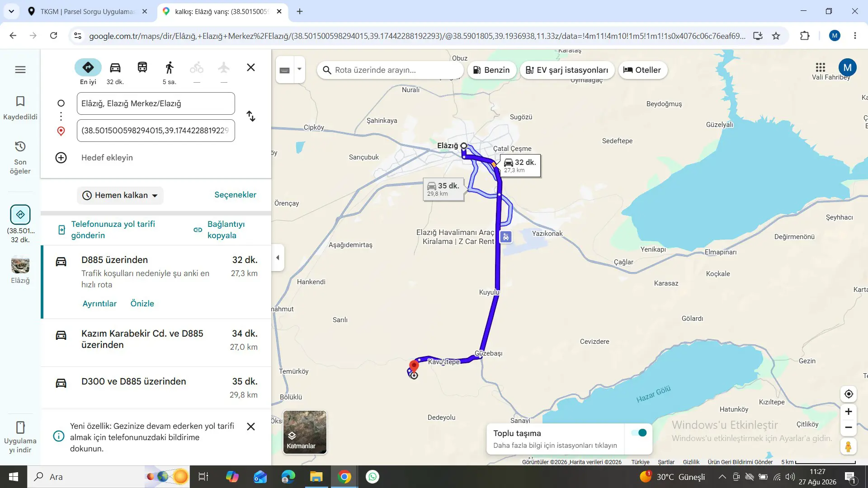868x488 pixels.
Task: Open Seçenekler route options
Action: [x=235, y=195]
